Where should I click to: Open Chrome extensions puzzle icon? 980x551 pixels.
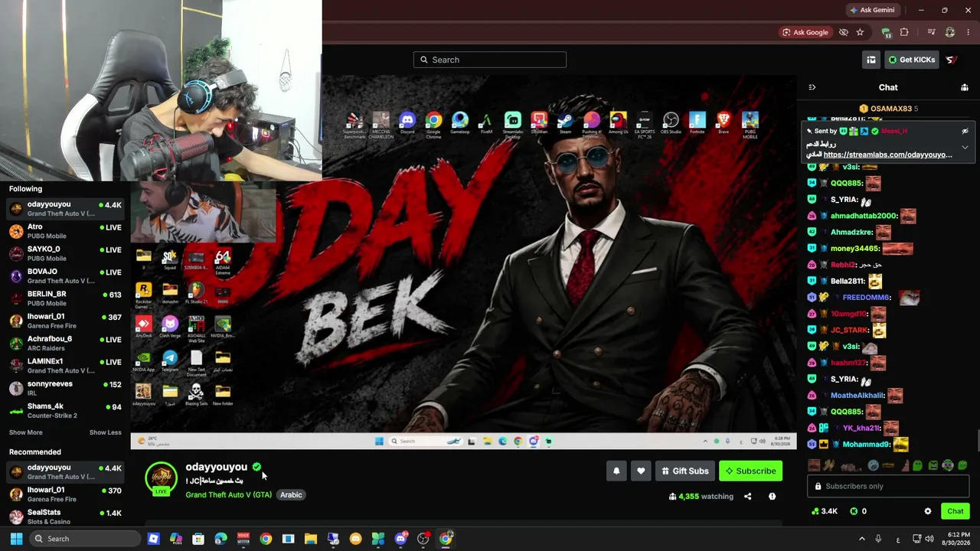click(904, 32)
